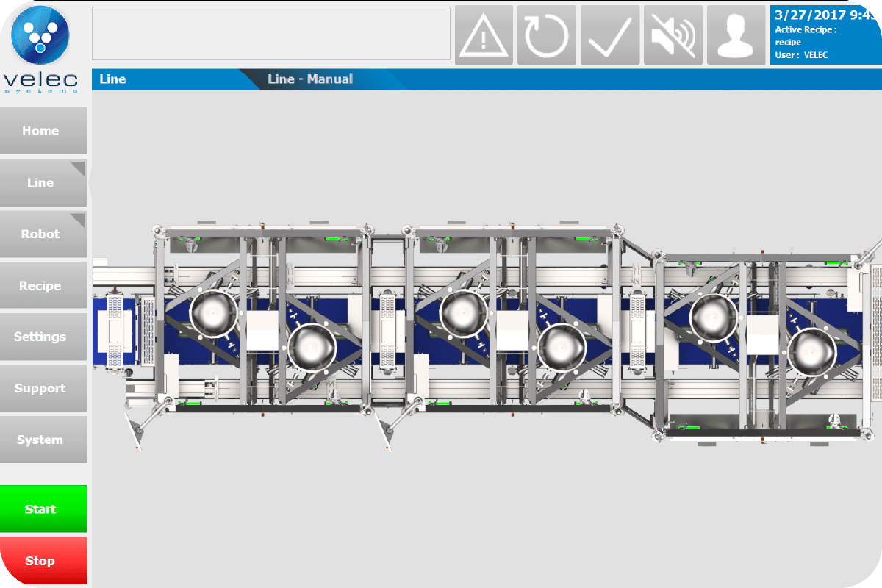Acknowledge alarms with the checkmark icon
Image resolution: width=882 pixels, height=588 pixels.
[609, 33]
